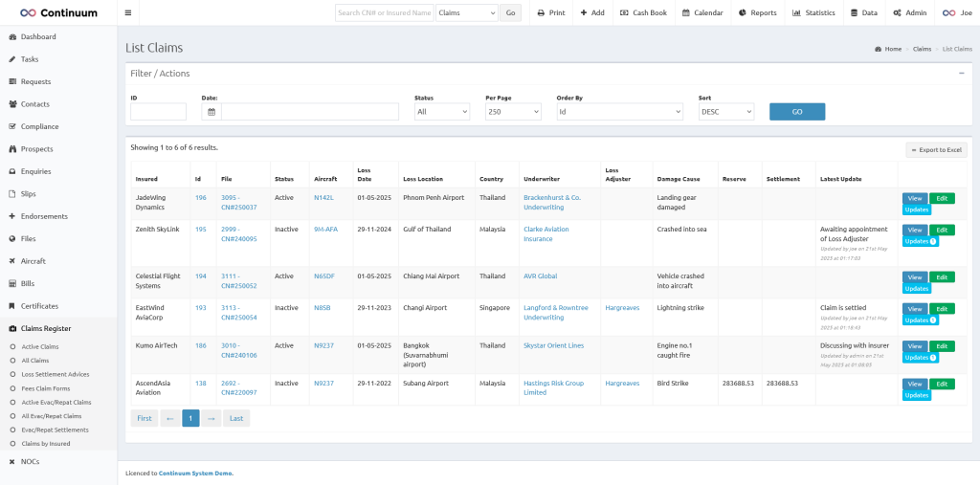Open the Calendar from top bar

702,12
